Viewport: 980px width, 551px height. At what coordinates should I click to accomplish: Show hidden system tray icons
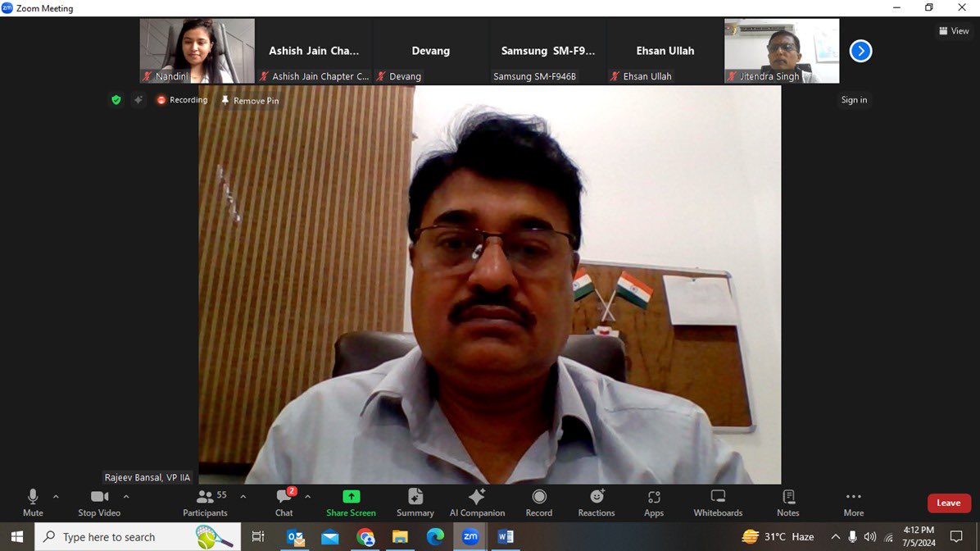pos(835,536)
